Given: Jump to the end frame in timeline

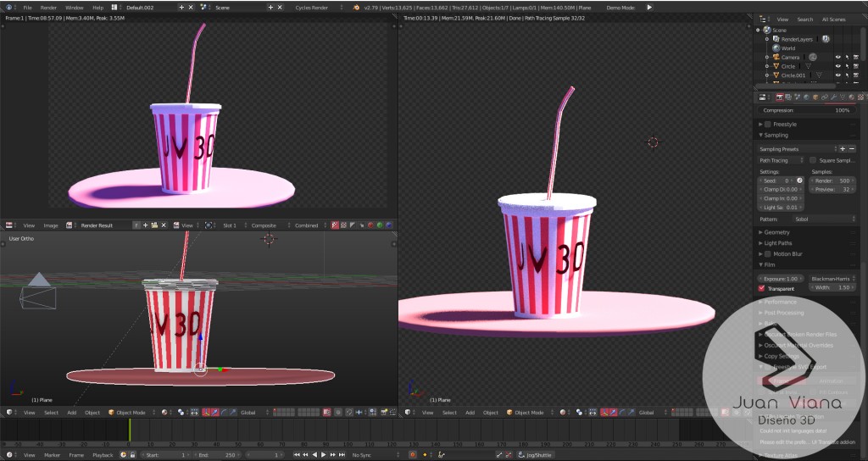Looking at the screenshot, I should pos(342,455).
